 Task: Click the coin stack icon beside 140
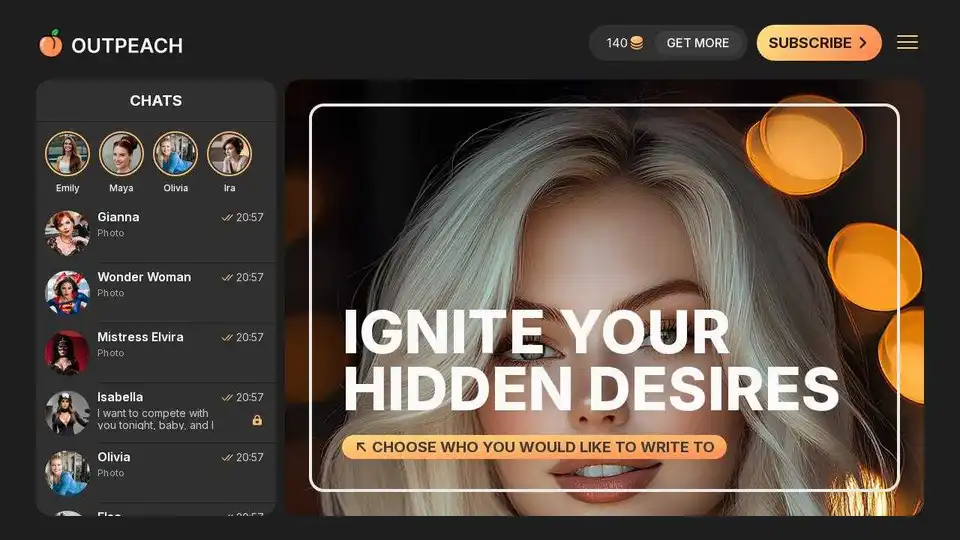point(637,43)
